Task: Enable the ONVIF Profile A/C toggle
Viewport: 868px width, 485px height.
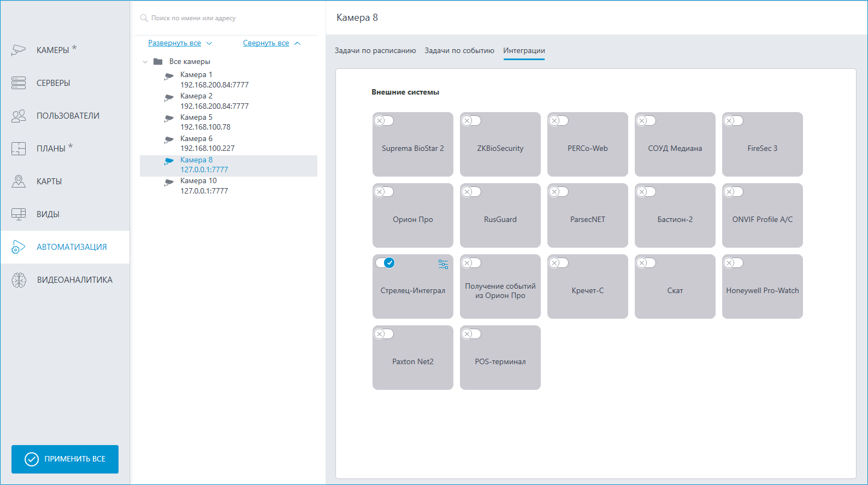Action: 733,192
